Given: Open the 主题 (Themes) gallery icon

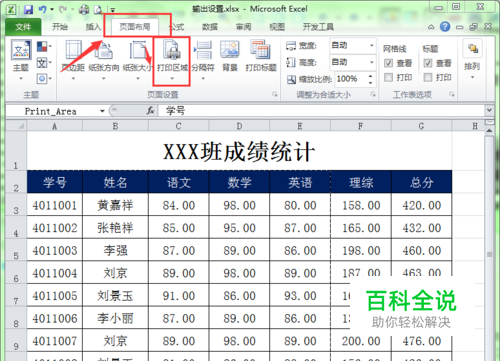Looking at the screenshot, I should click(21, 50).
